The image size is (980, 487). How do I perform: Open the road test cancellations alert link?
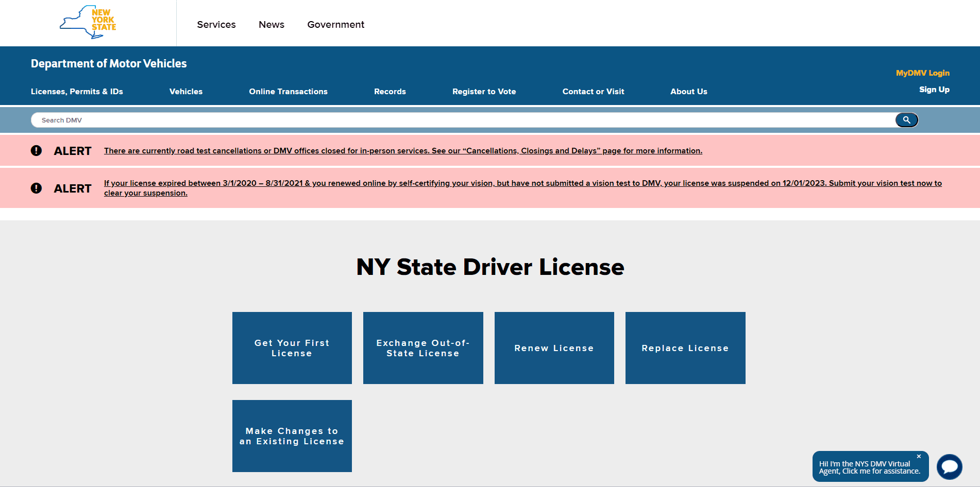[403, 150]
